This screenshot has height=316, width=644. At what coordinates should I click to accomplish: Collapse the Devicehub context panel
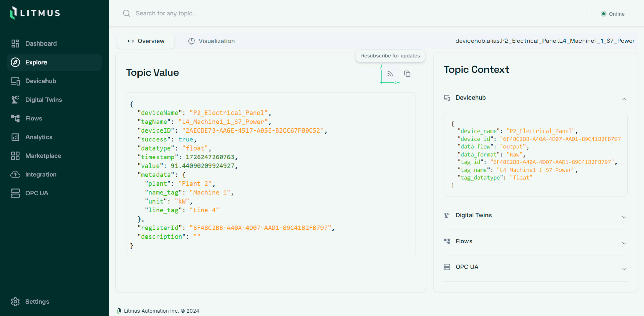click(624, 99)
